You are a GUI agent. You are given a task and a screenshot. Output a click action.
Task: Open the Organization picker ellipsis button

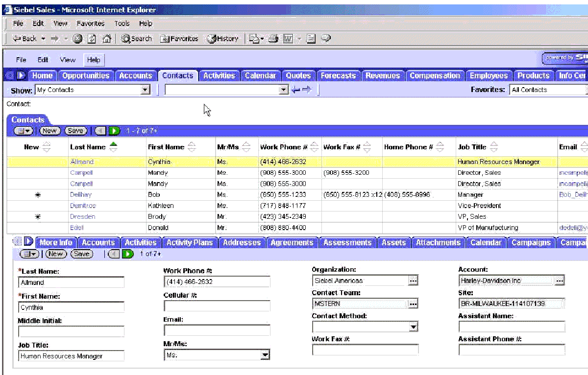coord(413,281)
